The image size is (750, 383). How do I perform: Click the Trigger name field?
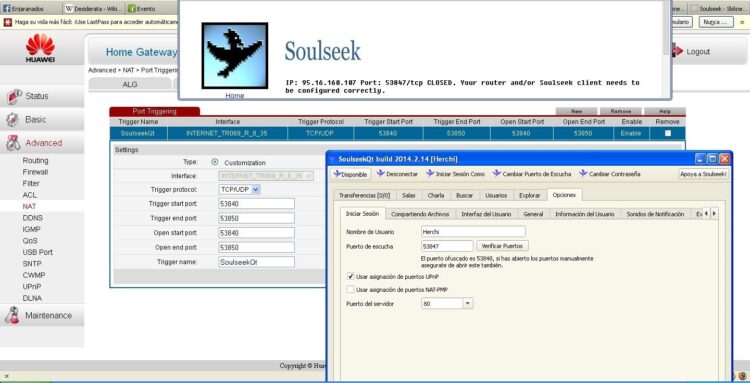pos(256,262)
